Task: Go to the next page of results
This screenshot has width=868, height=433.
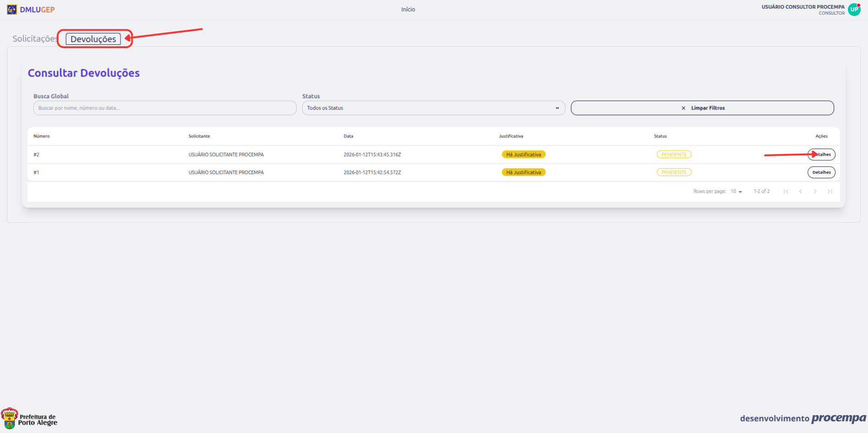Action: (x=815, y=192)
